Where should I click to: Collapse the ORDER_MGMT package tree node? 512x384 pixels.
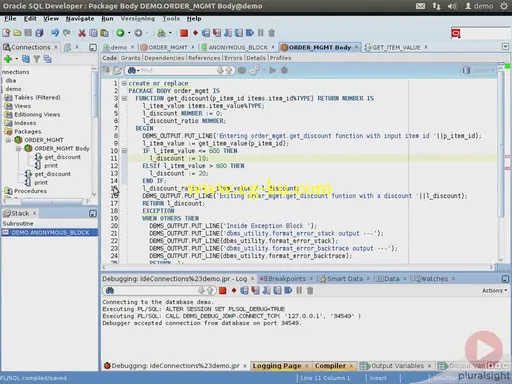[x=9, y=140]
